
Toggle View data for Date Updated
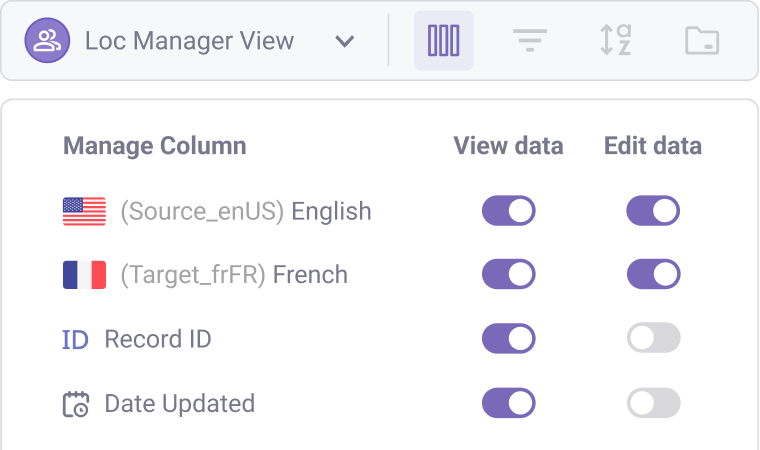pyautogui.click(x=508, y=403)
